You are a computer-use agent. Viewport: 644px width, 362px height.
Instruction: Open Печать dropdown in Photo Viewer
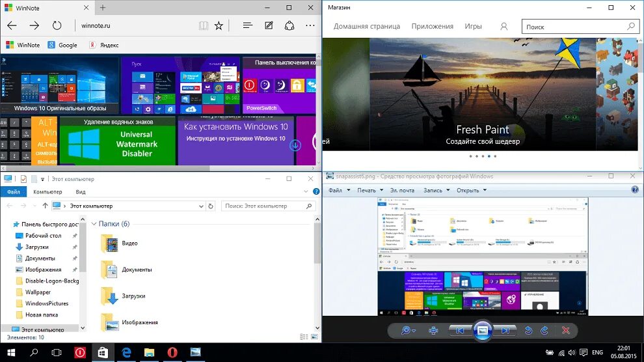click(x=370, y=190)
